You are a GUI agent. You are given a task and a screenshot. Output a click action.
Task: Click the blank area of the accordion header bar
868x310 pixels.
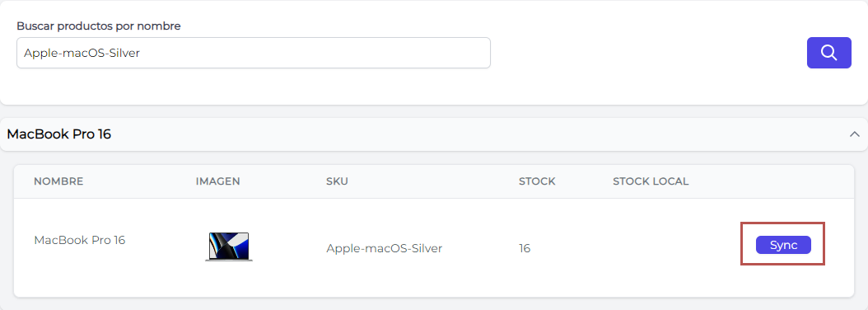[x=476, y=134]
